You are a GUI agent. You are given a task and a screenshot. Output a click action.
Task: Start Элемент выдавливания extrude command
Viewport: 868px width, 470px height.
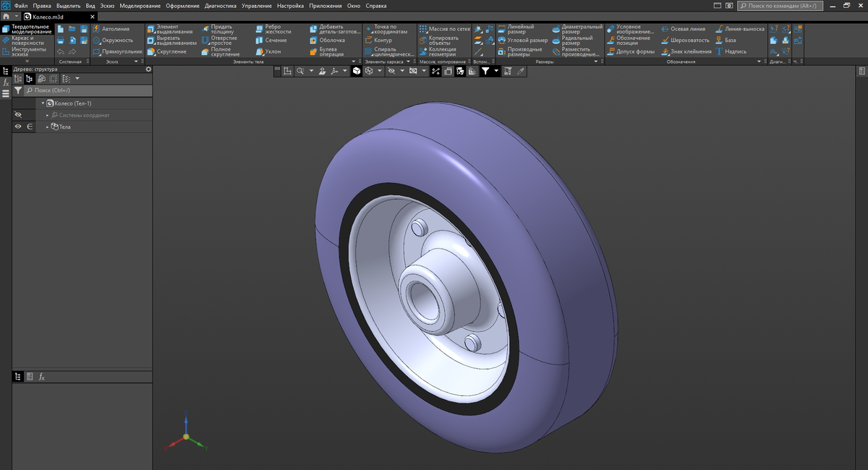coord(169,29)
